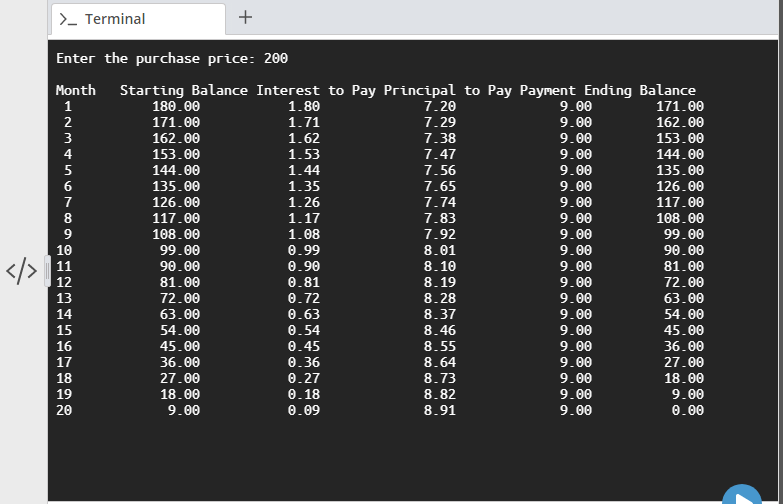
Task: Click the interest value 0.99
Action: pyautogui.click(x=304, y=250)
